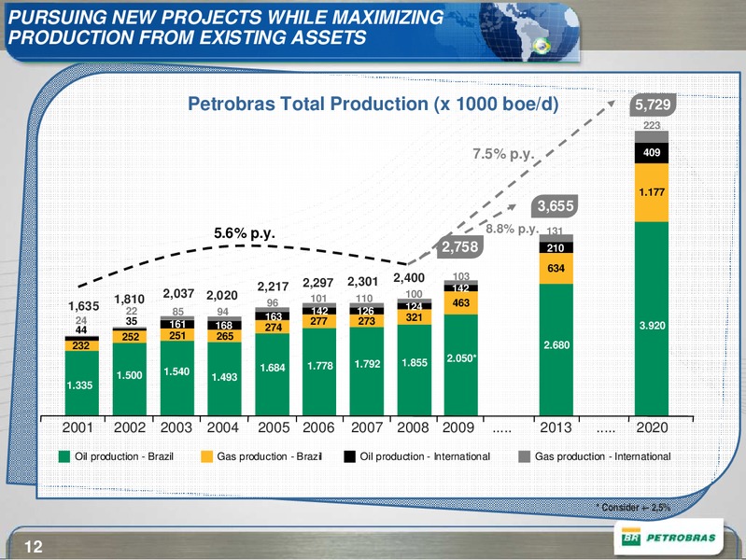Click the legend text 'Gas production - International'
The image size is (746, 560).
point(603,456)
